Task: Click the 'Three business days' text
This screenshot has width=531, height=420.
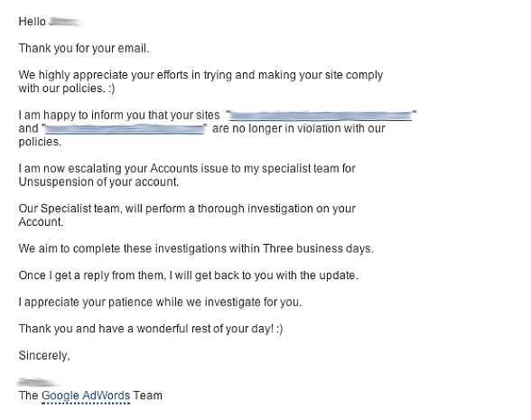Action: pyautogui.click(x=317, y=248)
